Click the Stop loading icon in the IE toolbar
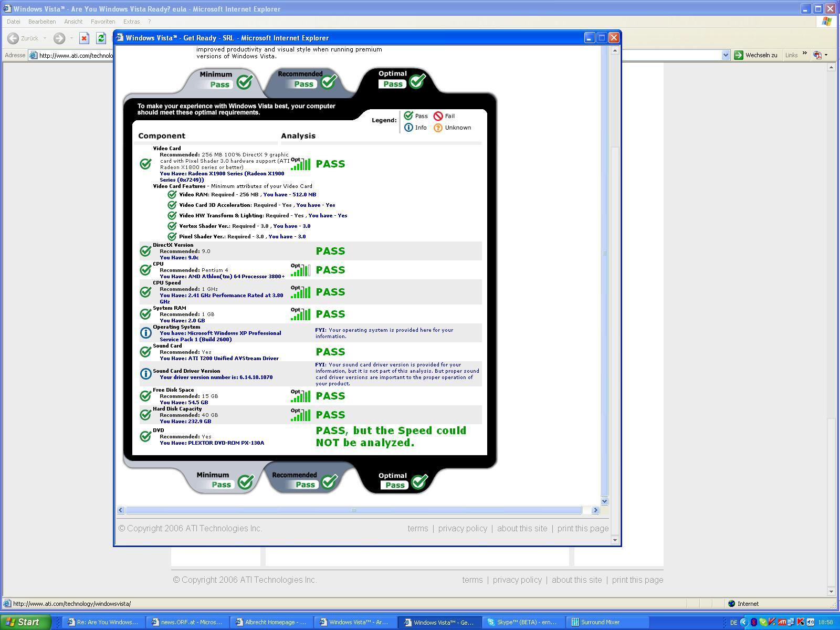This screenshot has height=630, width=840. [x=84, y=38]
